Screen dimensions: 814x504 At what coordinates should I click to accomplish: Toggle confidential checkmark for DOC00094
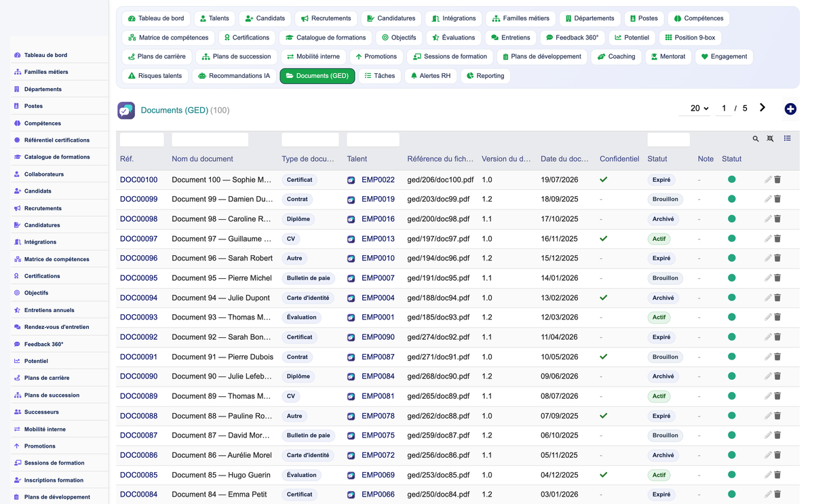pyautogui.click(x=604, y=298)
